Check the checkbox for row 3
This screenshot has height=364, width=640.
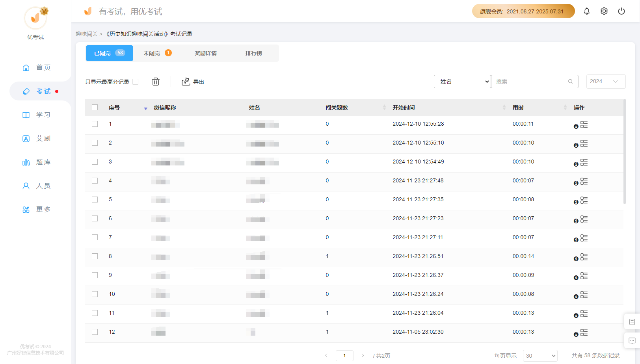pyautogui.click(x=95, y=162)
